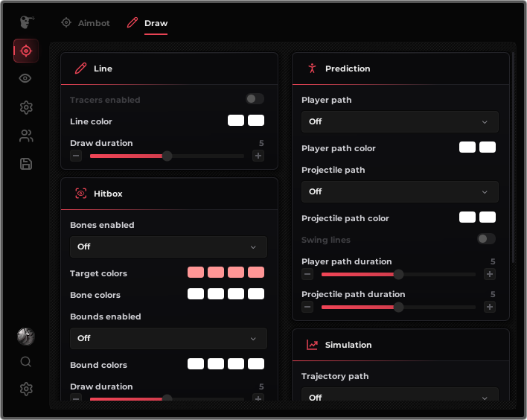Pick the third Target colors swatch
The width and height of the screenshot is (527, 420).
point(236,273)
